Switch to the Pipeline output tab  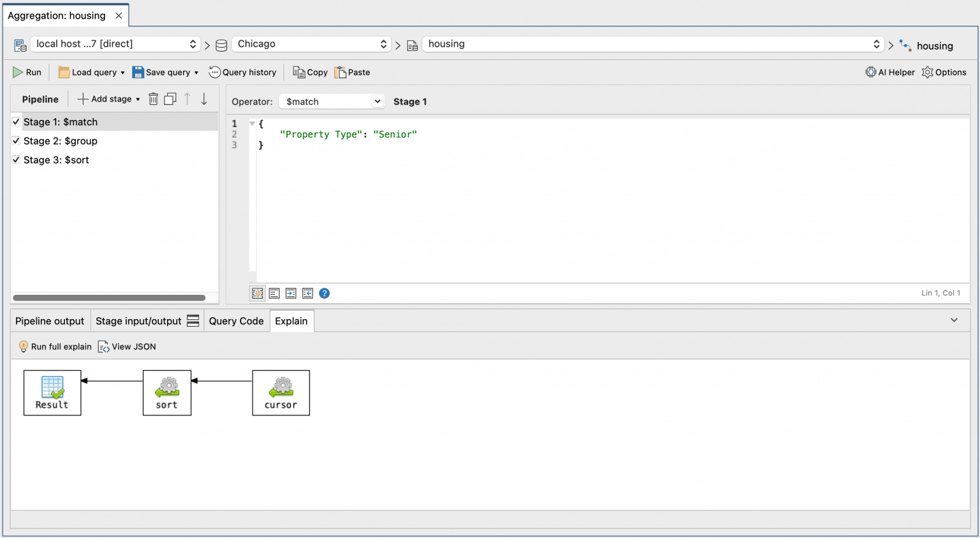tap(50, 321)
